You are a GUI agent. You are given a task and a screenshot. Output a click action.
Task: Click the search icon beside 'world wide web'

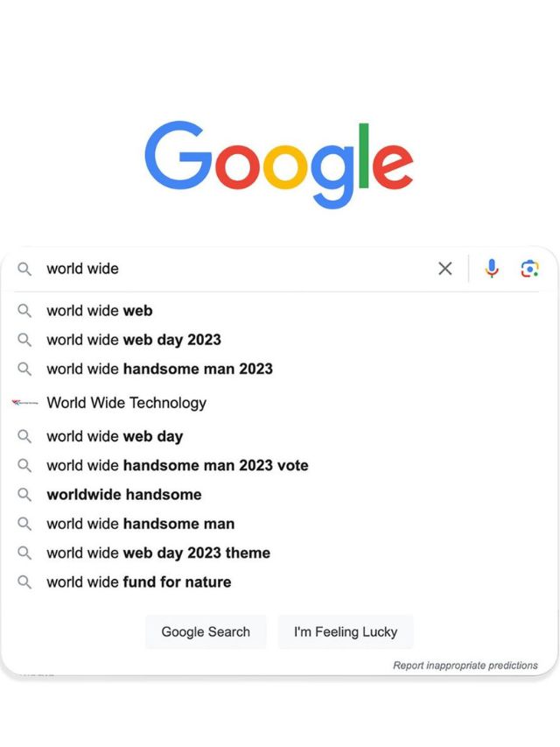(x=25, y=311)
